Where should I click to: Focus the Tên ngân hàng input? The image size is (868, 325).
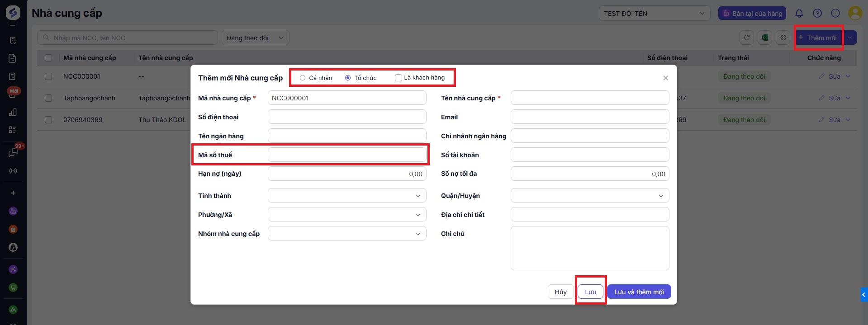[x=347, y=136]
